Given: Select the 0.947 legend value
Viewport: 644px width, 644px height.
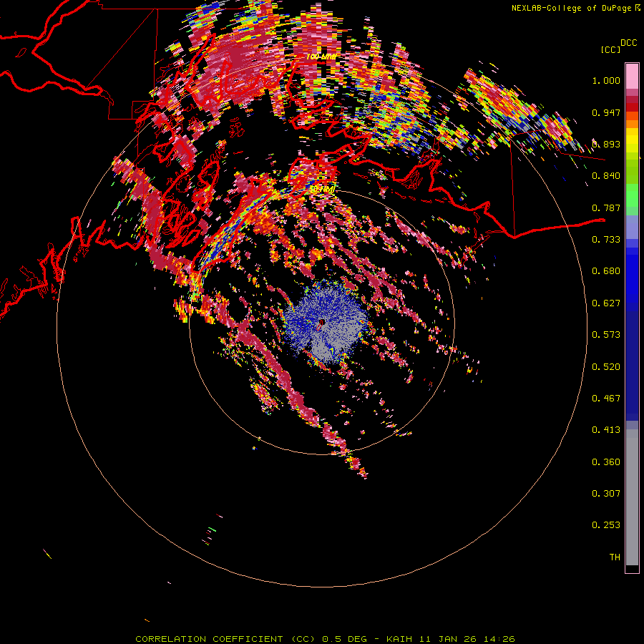Looking at the screenshot, I should pyautogui.click(x=606, y=112).
